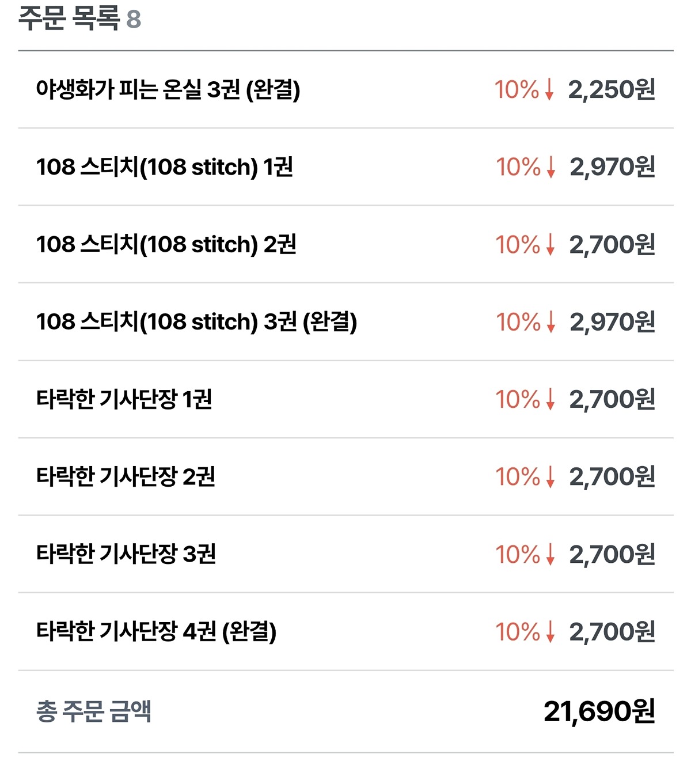This screenshot has width=691, height=784.
Task: Click the 주문 목록 heading
Action: coord(69,18)
